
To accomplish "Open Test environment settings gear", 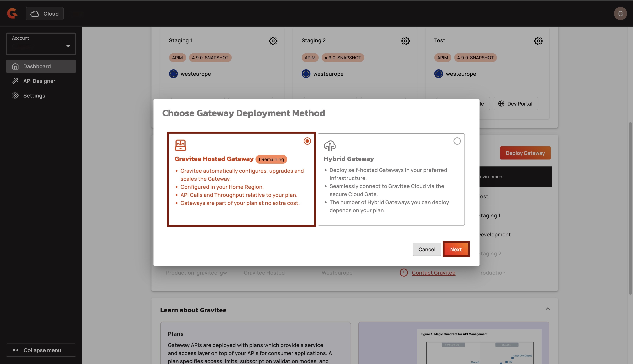I will [538, 41].
